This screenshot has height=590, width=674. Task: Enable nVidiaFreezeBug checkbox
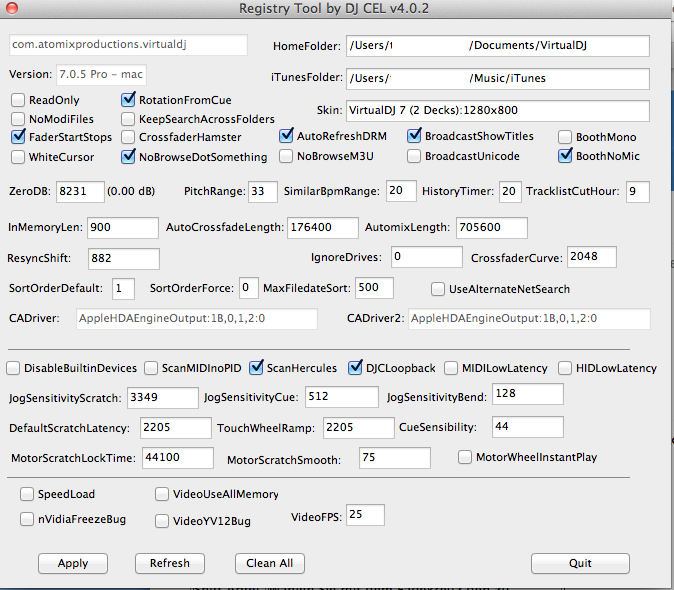coord(27,519)
